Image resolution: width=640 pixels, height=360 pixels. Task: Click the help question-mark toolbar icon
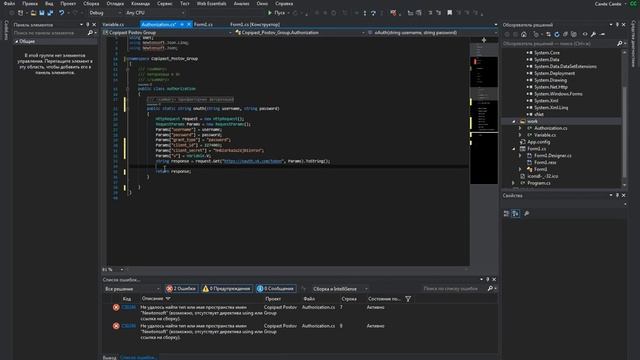[373, 13]
